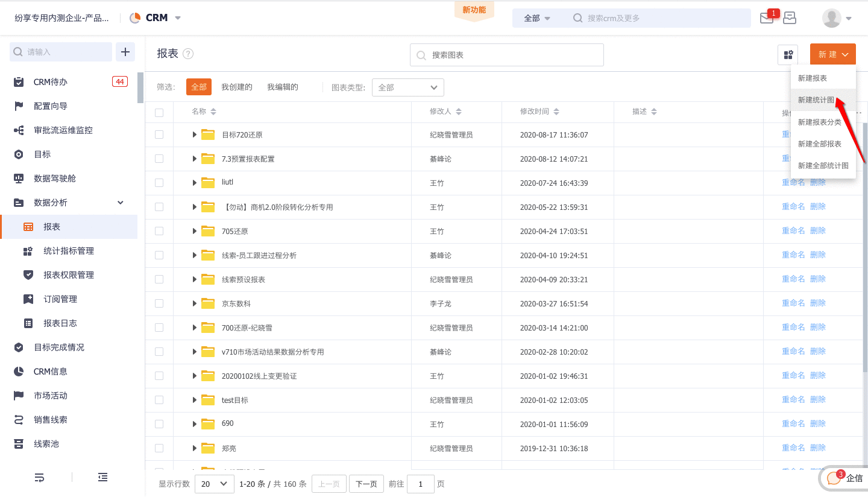
Task: Click the 搜索crm及更多 search field
Action: click(x=658, y=18)
